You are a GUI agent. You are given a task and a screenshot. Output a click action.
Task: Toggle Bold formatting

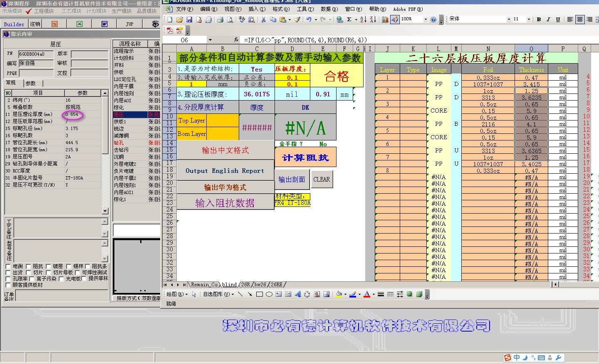tap(539, 19)
